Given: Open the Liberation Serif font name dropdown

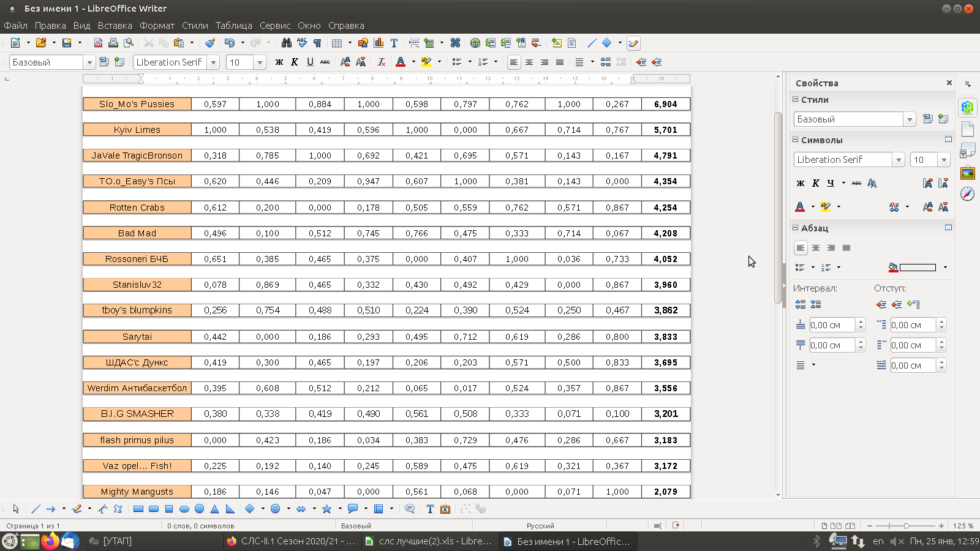Looking at the screenshot, I should [213, 62].
